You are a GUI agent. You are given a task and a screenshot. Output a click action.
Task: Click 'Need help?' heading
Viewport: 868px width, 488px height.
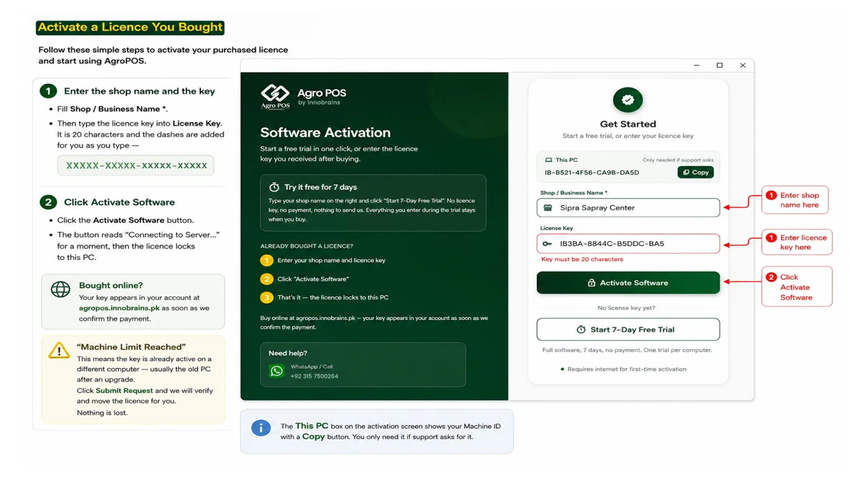(288, 353)
